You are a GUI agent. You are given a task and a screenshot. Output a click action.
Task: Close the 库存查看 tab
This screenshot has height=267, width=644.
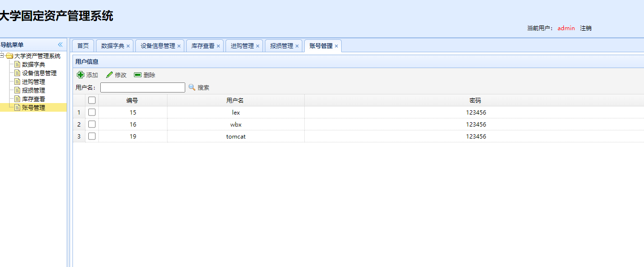click(x=218, y=46)
